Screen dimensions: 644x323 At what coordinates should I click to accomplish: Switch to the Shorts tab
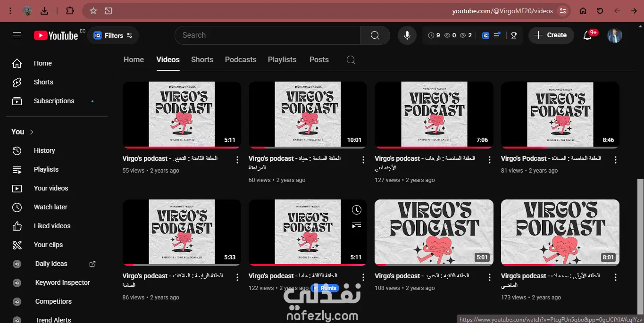202,60
